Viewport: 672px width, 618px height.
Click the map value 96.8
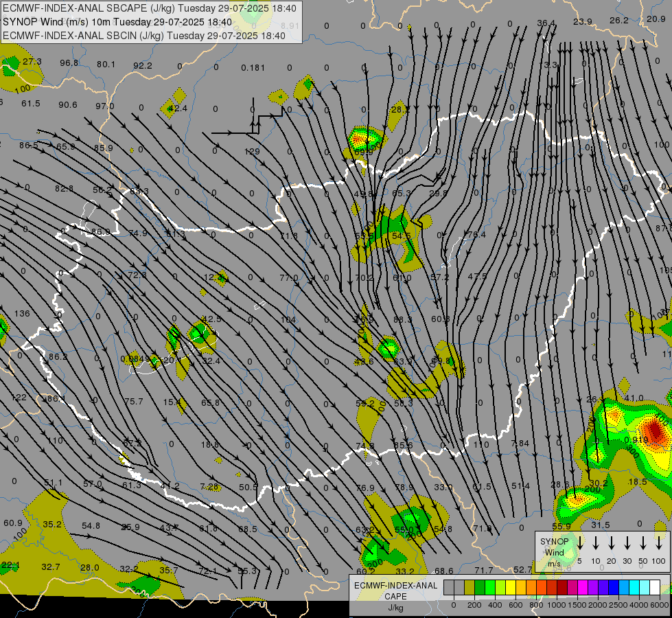point(69,63)
